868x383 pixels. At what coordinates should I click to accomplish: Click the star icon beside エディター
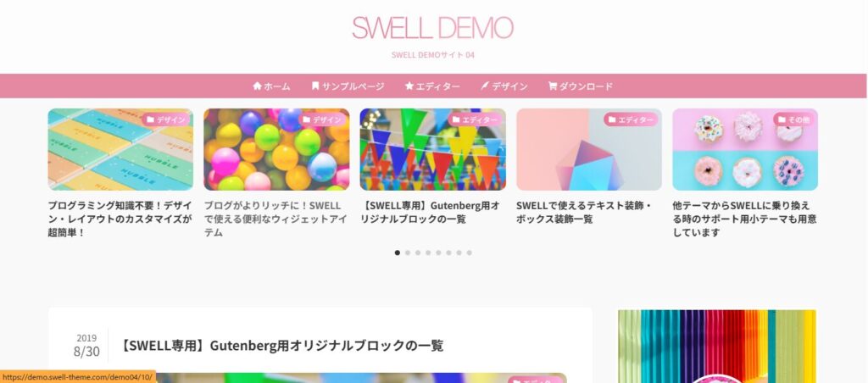tap(409, 86)
